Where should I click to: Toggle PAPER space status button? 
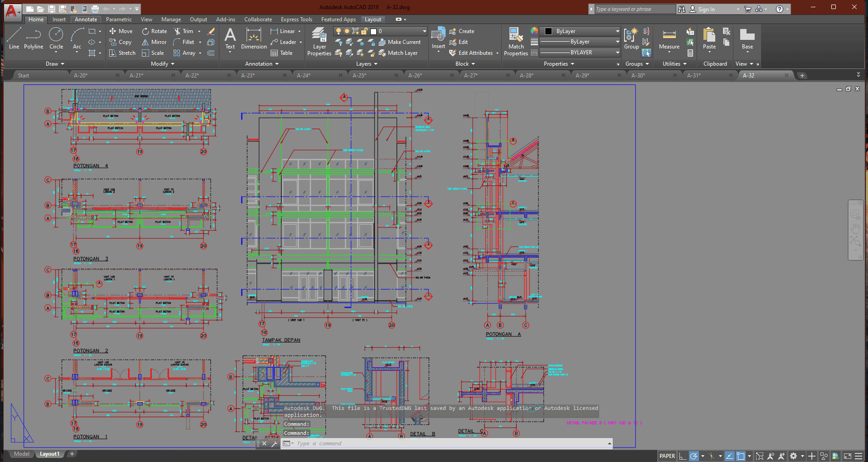[667, 456]
